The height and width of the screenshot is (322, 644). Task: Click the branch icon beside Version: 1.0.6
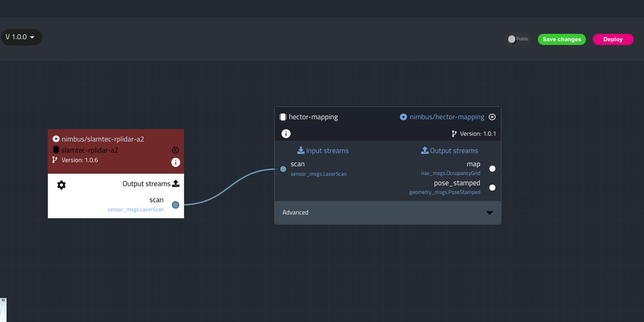[55, 160]
